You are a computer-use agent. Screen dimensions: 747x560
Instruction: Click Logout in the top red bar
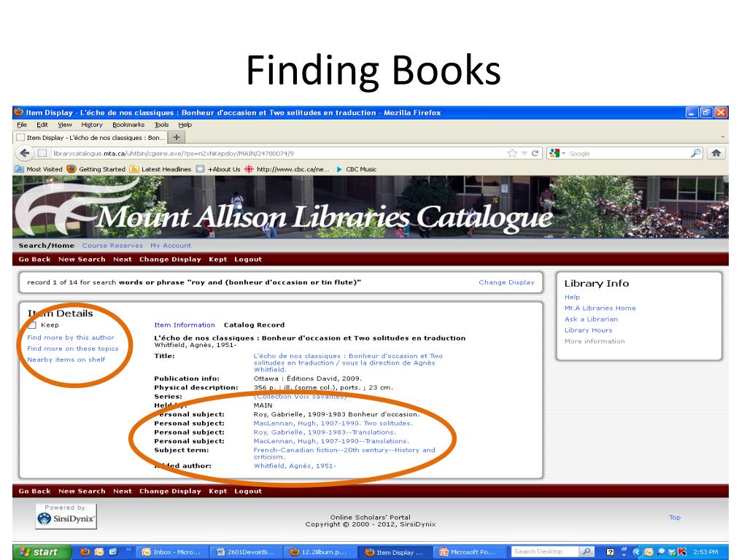click(x=248, y=260)
